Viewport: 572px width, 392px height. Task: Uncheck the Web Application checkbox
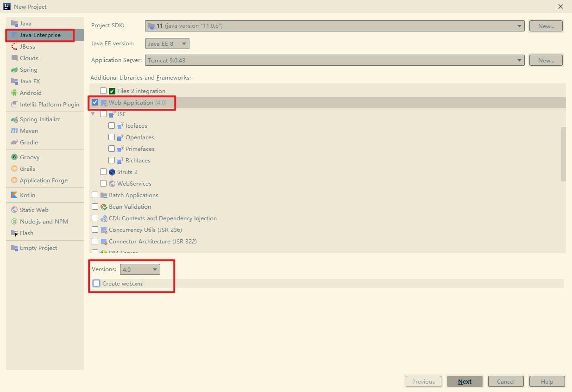(95, 102)
